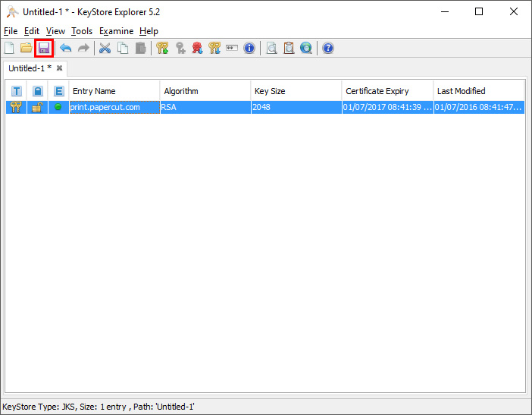The width and height of the screenshot is (532, 415).
Task: Click the Redo arrow in the toolbar
Action: click(x=83, y=48)
